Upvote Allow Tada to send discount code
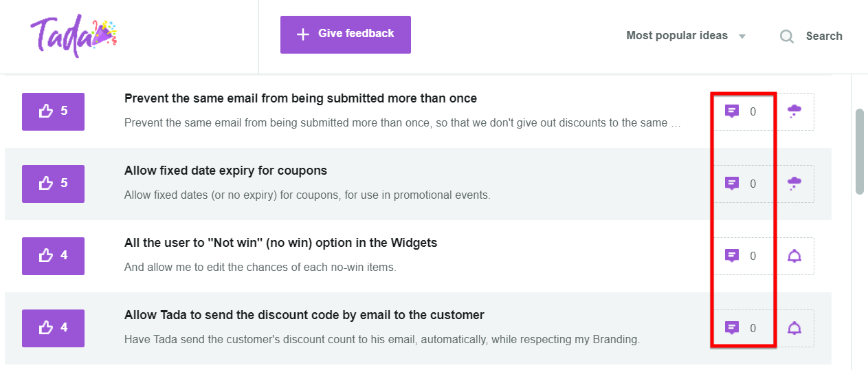The height and width of the screenshot is (370, 868). 53,328
